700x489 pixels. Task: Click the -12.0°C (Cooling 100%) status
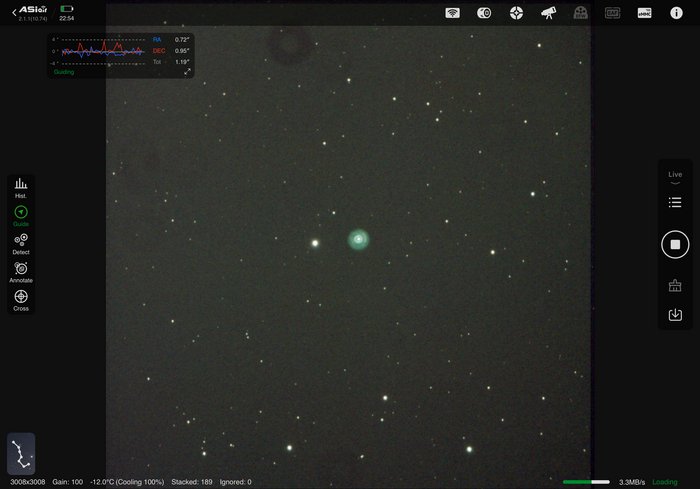tap(127, 482)
